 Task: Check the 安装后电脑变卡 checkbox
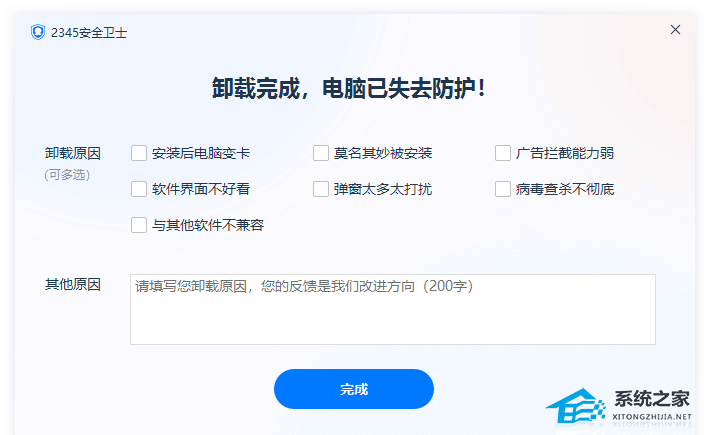[139, 153]
